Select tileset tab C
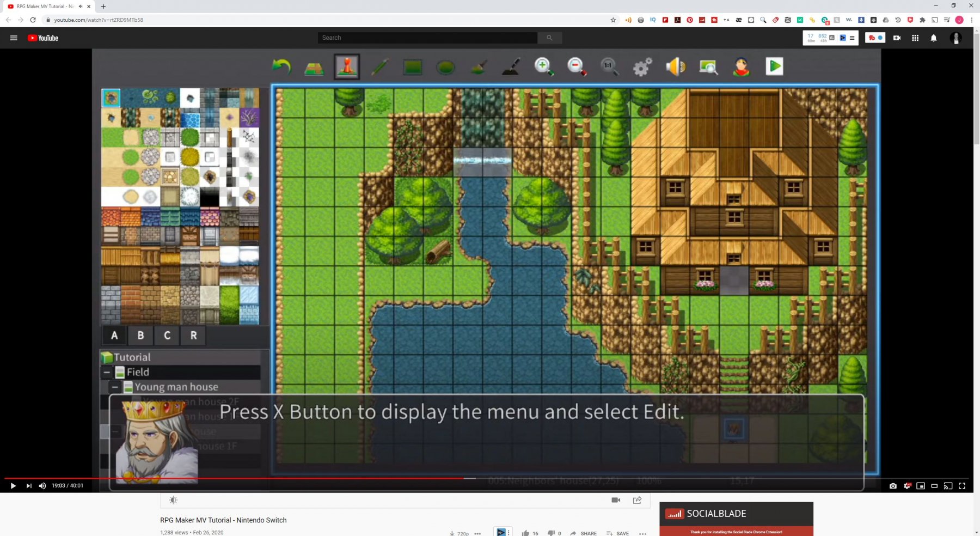The image size is (980, 536). point(167,336)
